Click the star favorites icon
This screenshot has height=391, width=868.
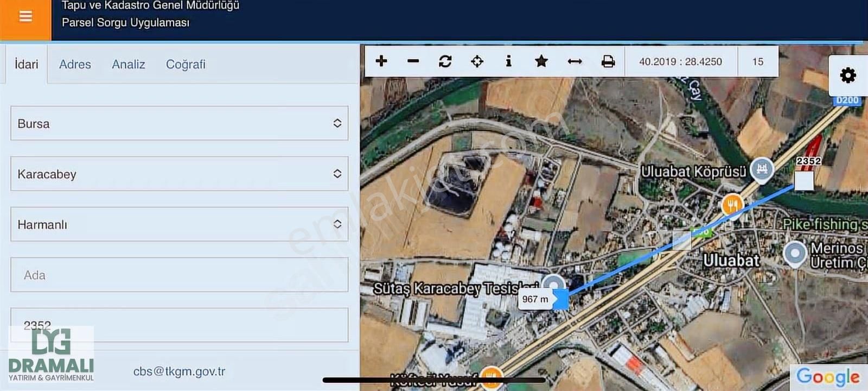(x=541, y=61)
